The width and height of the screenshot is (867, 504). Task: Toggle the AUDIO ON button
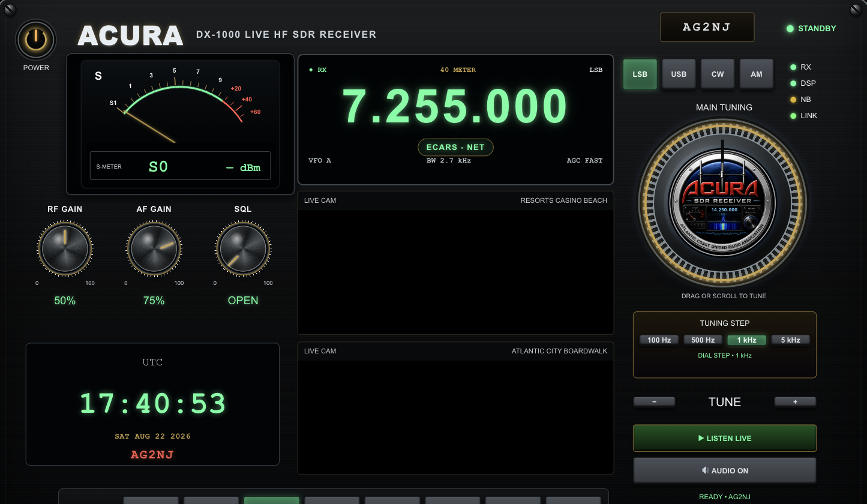pyautogui.click(x=725, y=470)
